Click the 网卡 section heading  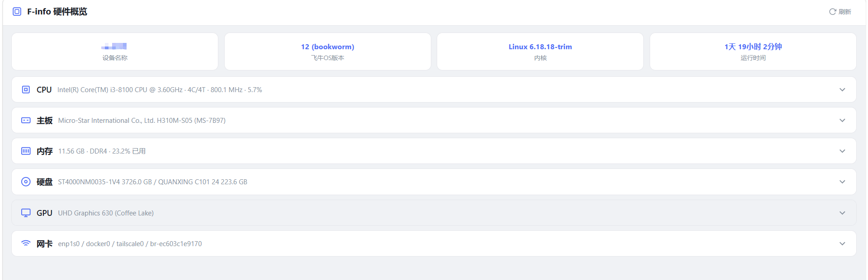(44, 244)
